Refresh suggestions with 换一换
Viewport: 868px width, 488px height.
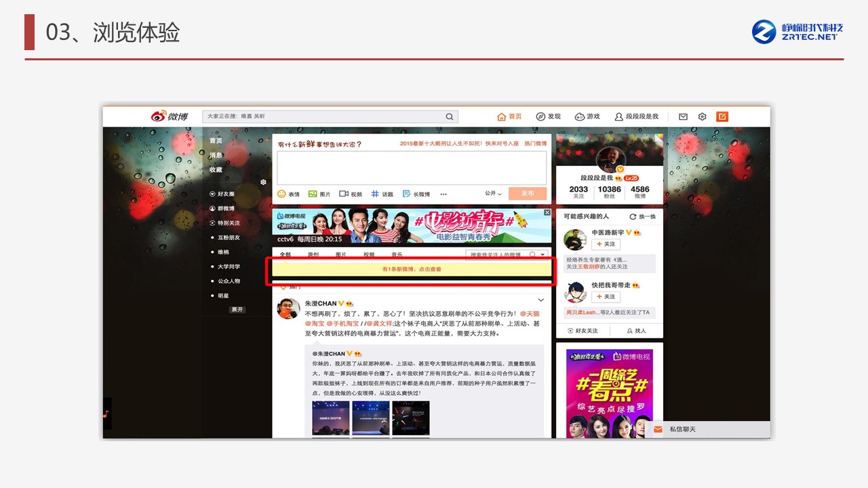pos(642,217)
